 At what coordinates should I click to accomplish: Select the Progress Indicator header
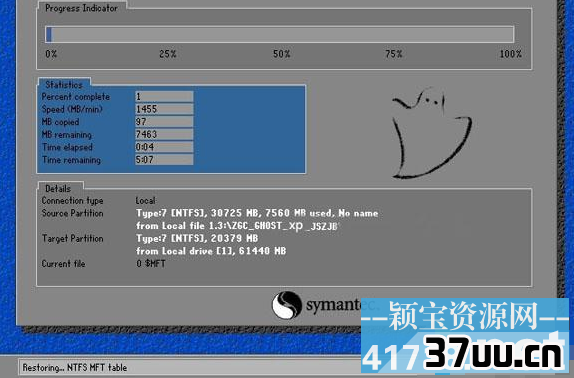pos(81,8)
